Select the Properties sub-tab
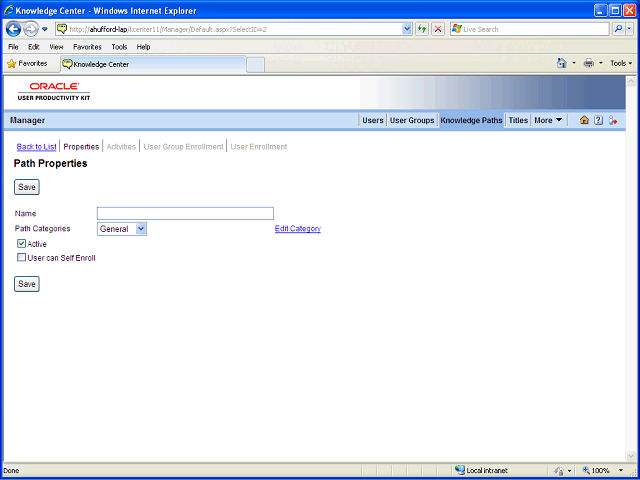 [x=81, y=147]
